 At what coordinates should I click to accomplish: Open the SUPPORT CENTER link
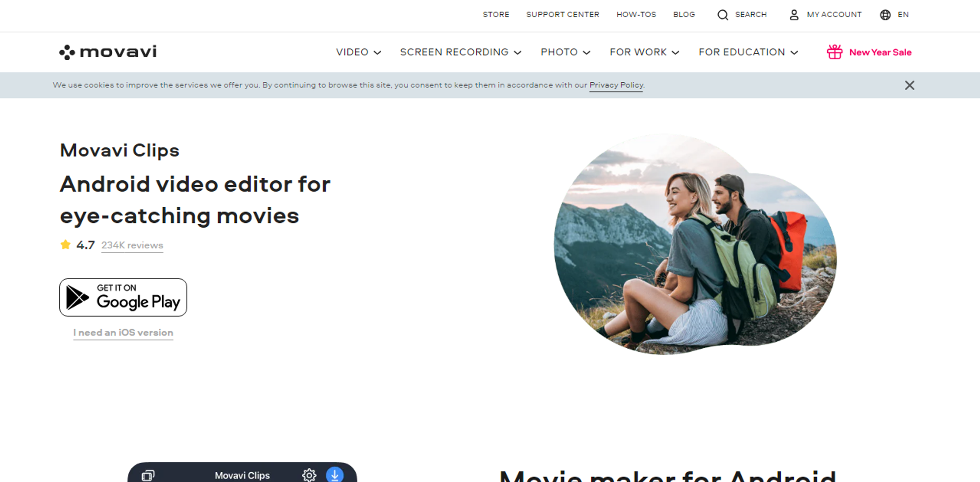click(x=563, y=15)
